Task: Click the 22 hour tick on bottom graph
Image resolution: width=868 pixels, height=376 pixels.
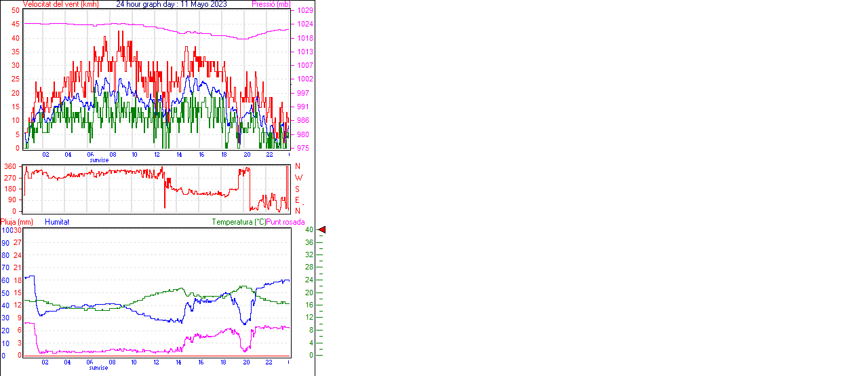Action: pos(269,362)
